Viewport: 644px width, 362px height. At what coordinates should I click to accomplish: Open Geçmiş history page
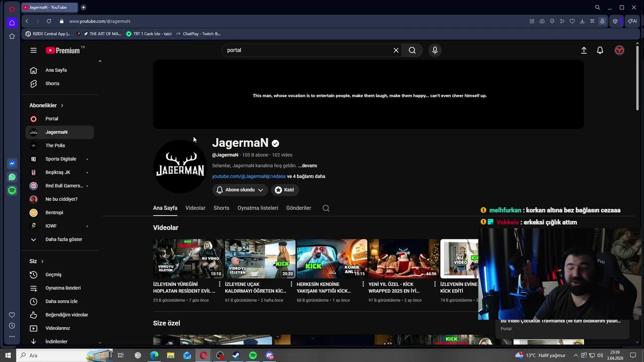(x=59, y=275)
